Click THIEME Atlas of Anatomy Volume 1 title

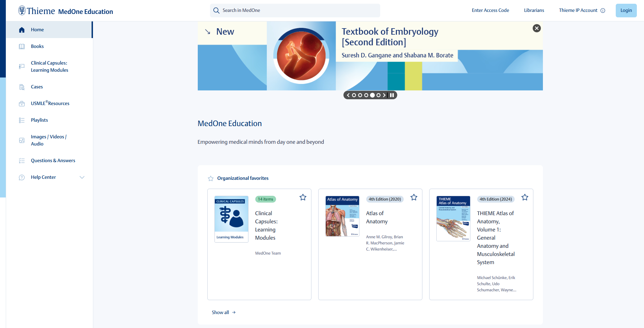click(496, 238)
